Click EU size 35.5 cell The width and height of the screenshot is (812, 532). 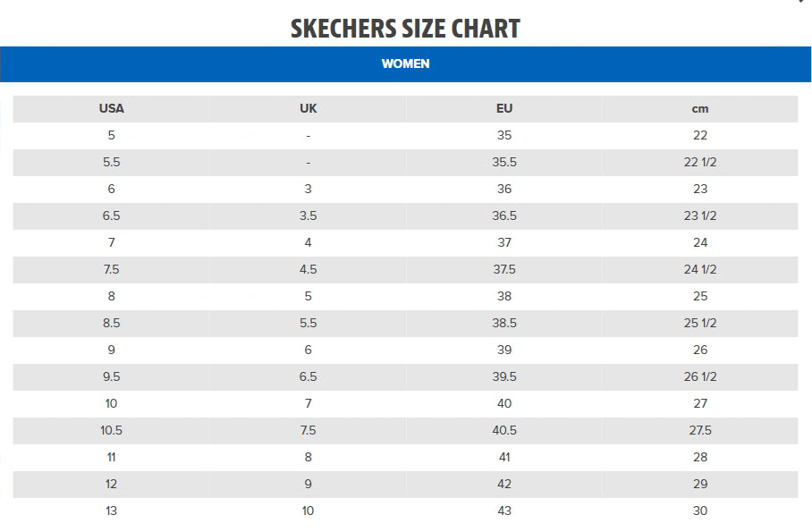[504, 163]
